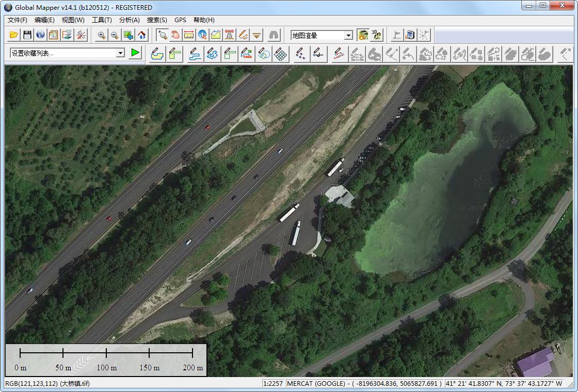Open the online data download globe icon

[40, 35]
